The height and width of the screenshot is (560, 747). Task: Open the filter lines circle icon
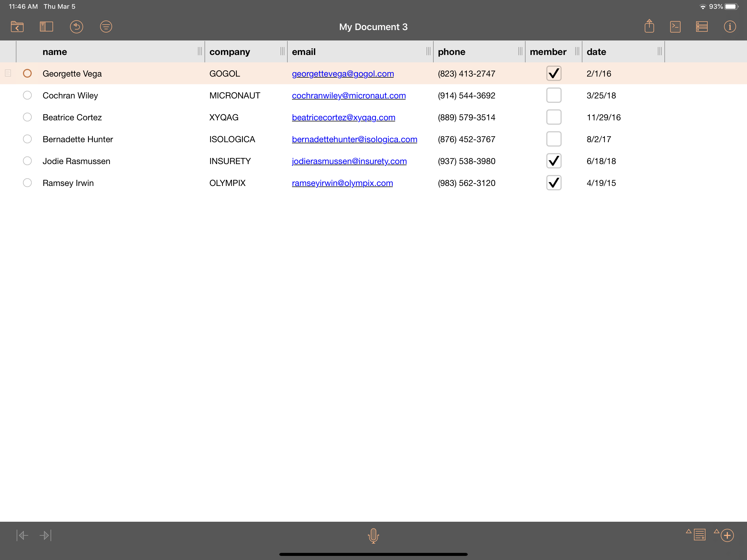tap(106, 27)
